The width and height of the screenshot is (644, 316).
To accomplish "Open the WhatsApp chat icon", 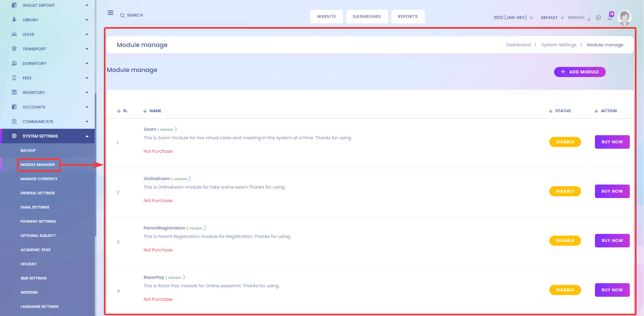I will click(599, 17).
